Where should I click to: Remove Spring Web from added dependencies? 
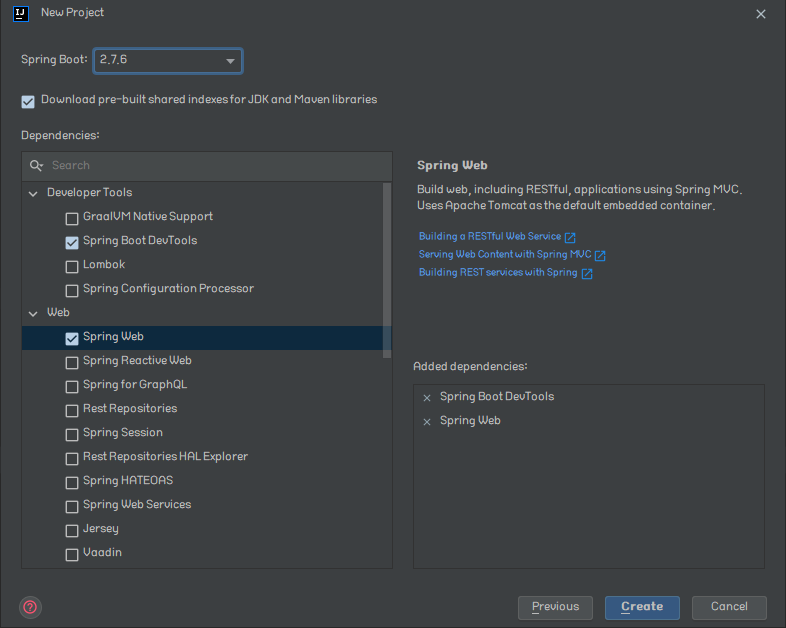point(427,422)
